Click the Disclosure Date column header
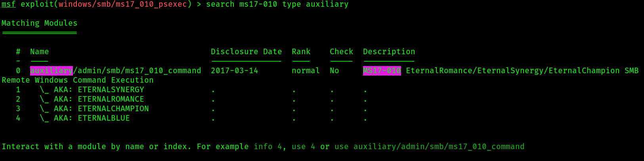This screenshot has width=644, height=161. (247, 52)
